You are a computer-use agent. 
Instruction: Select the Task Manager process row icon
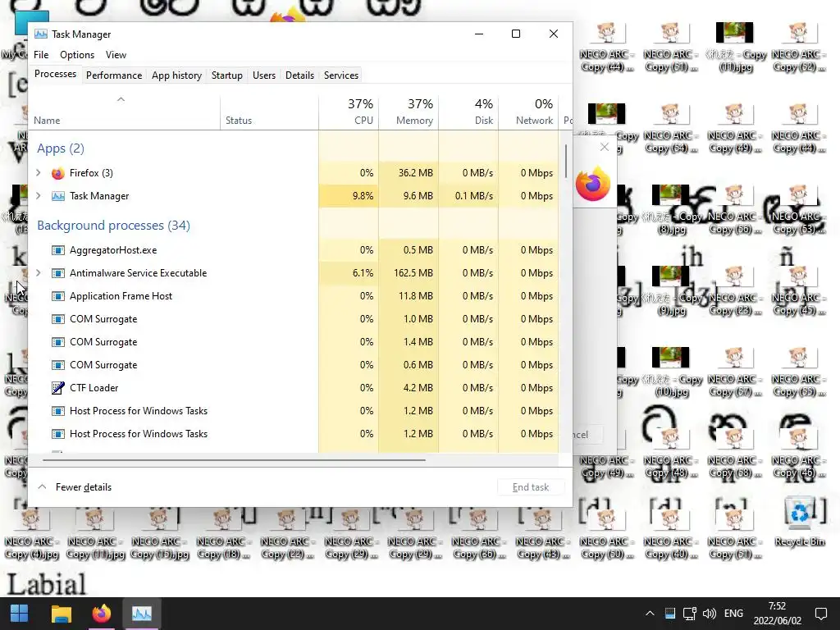[x=58, y=196]
